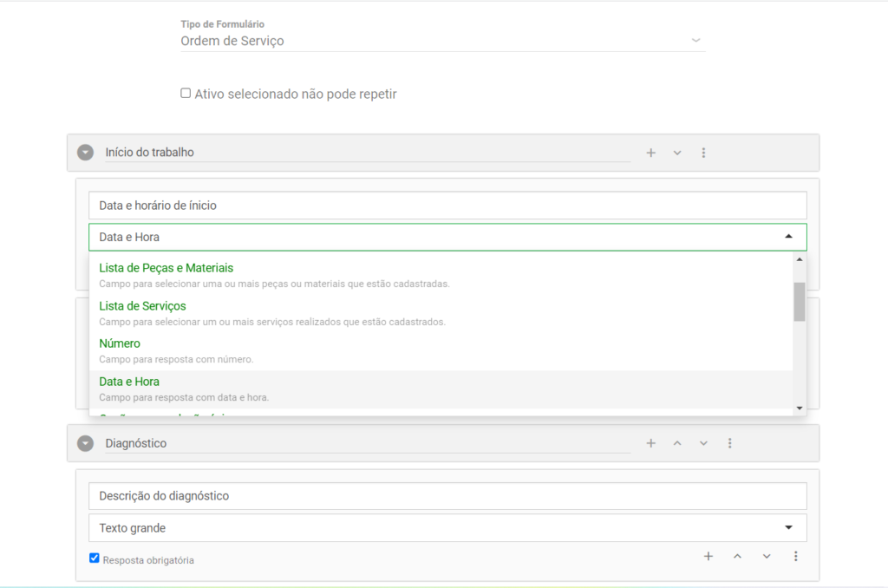
Task: Enable the Ativo selecionado não pode repetir checkbox
Action: (x=185, y=93)
